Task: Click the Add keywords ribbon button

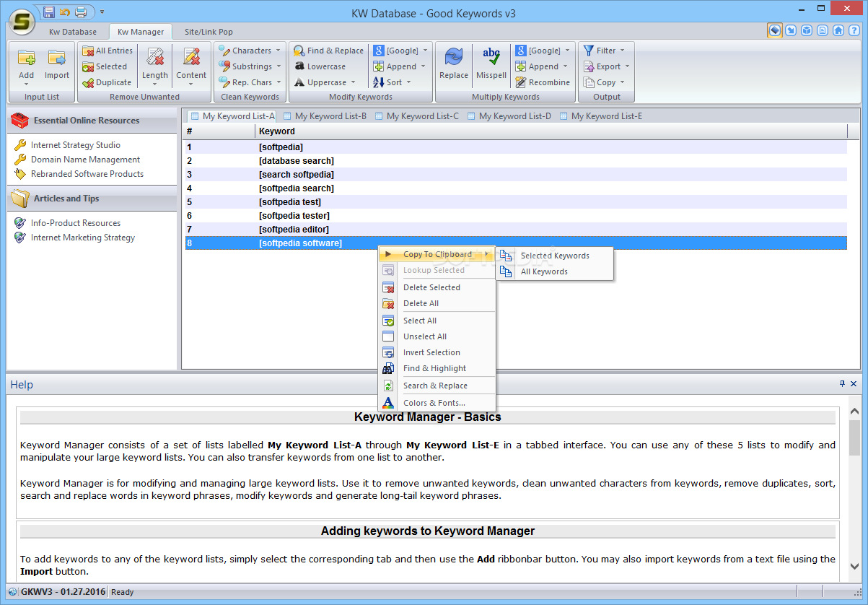Action: point(26,65)
